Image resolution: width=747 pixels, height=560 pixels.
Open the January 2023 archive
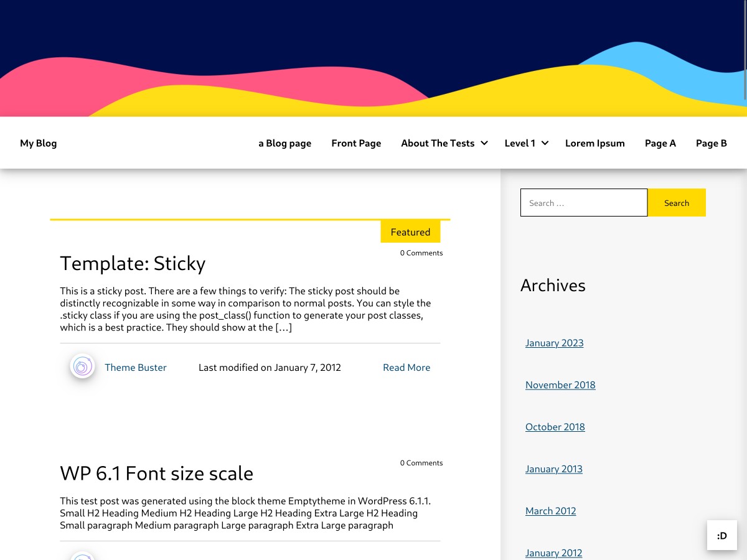554,343
